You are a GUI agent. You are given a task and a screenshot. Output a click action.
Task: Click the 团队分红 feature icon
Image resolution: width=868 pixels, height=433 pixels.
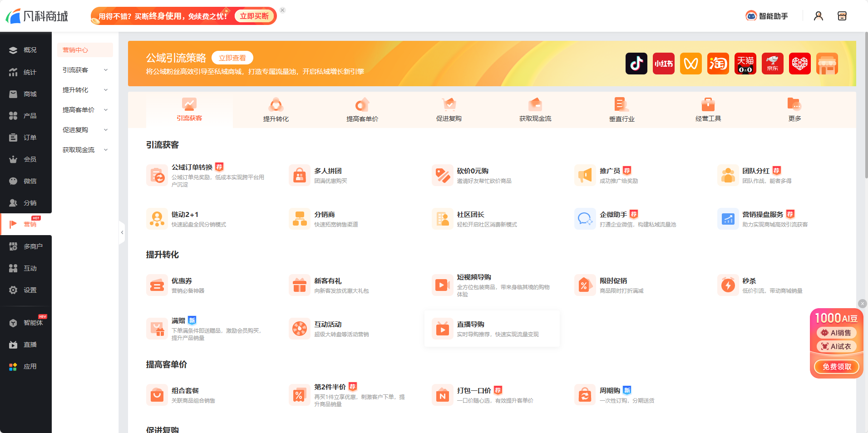click(728, 176)
